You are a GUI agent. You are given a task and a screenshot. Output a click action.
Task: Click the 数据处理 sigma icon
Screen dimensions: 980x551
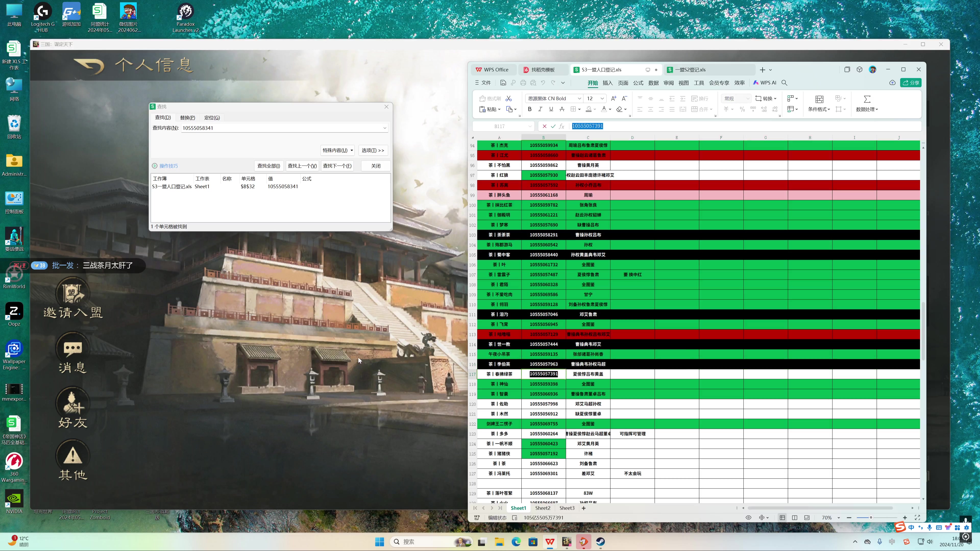click(x=867, y=99)
